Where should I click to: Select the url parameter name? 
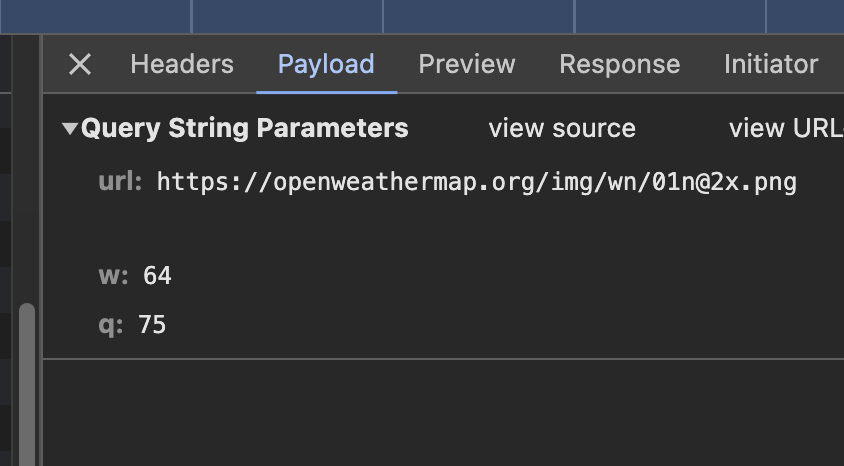(120, 182)
